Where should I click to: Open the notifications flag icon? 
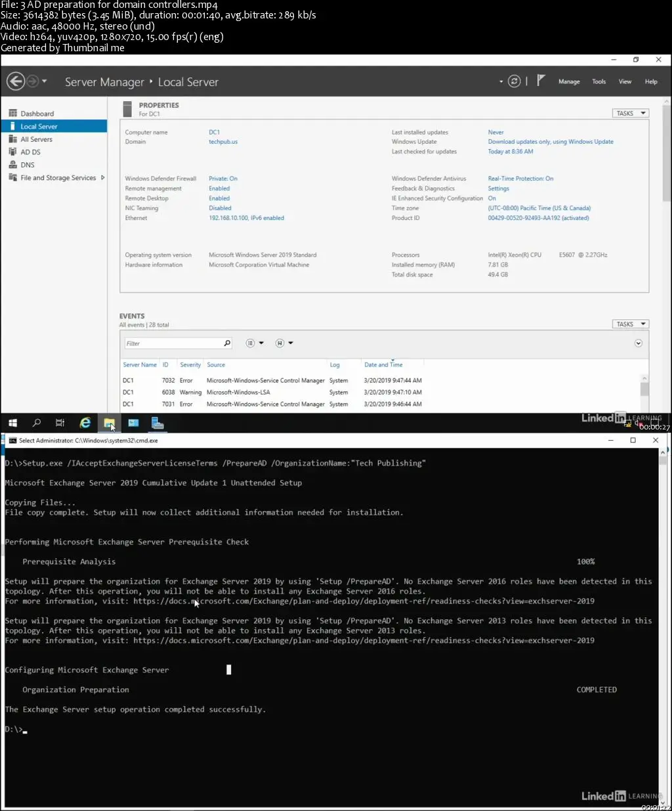541,81
